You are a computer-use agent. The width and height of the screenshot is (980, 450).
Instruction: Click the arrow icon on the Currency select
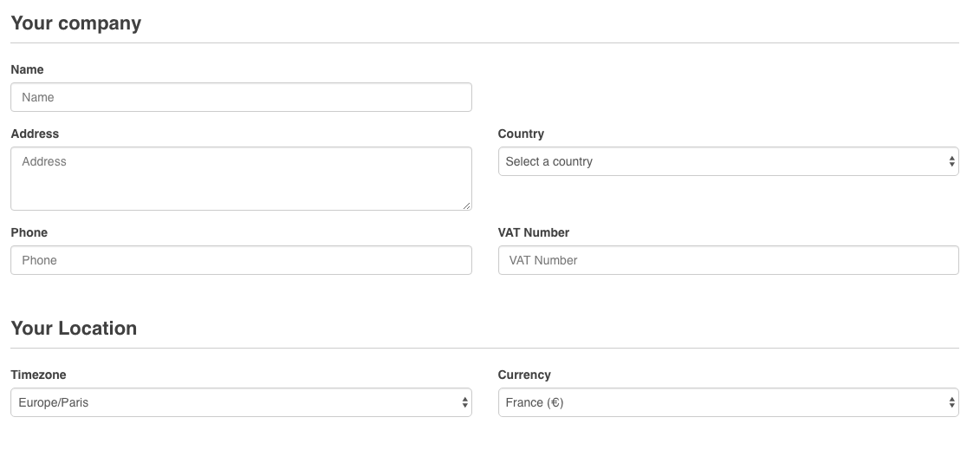click(x=951, y=402)
